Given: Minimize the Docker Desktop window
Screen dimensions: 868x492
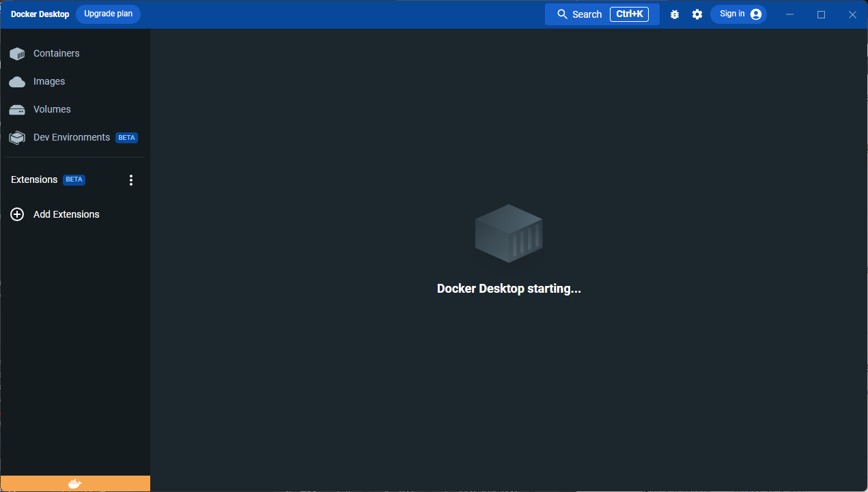Looking at the screenshot, I should pos(790,14).
